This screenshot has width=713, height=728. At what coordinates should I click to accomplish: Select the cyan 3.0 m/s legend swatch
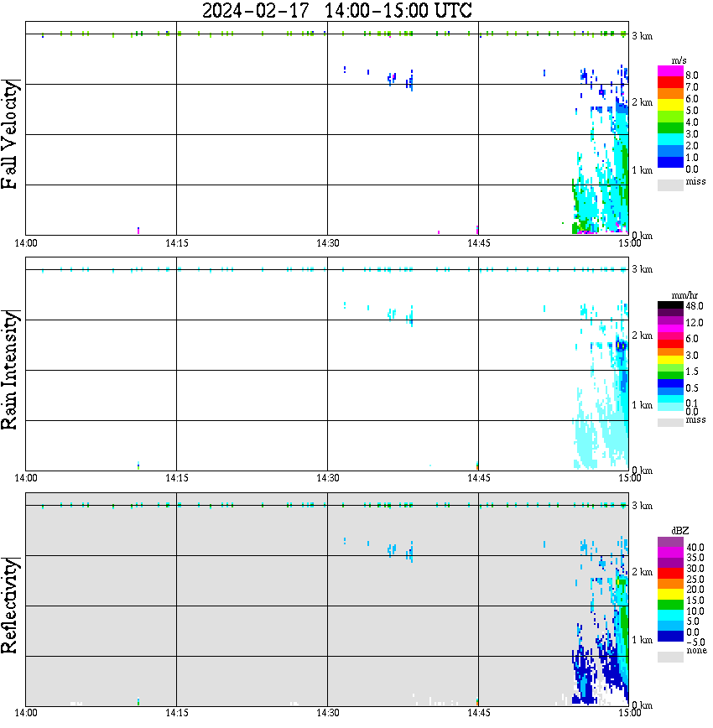click(670, 140)
